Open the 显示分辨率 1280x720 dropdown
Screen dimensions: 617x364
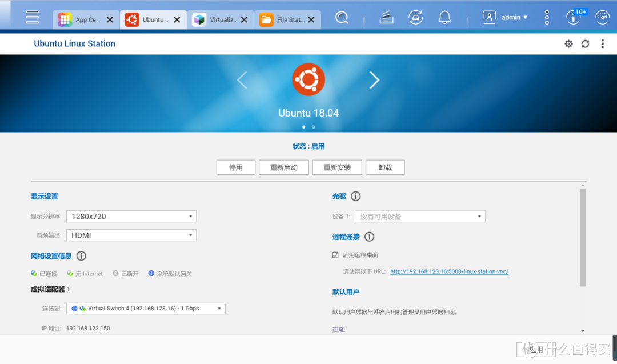pos(131,217)
